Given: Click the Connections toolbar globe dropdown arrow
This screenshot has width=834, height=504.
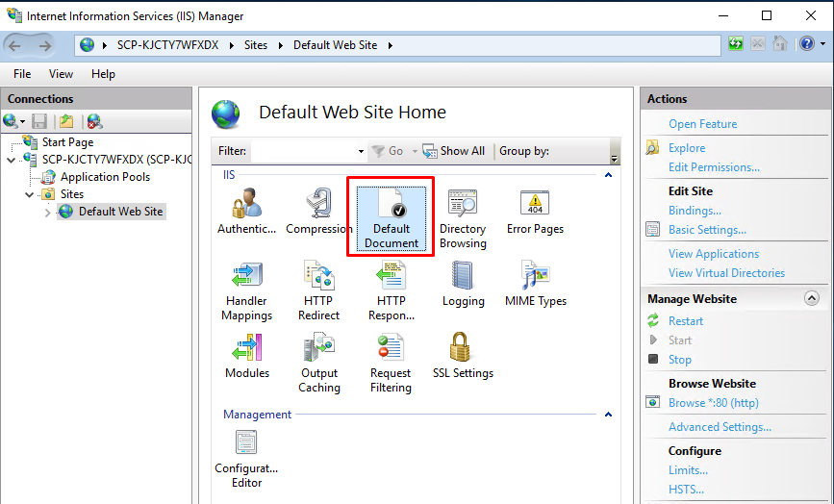Looking at the screenshot, I should pyautogui.click(x=22, y=123).
